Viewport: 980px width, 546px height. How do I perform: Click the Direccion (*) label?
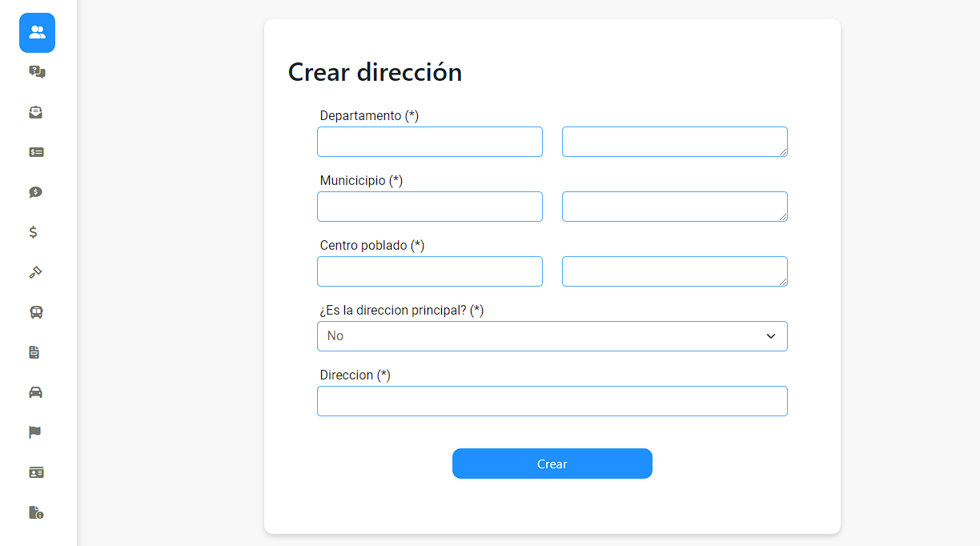pos(355,375)
